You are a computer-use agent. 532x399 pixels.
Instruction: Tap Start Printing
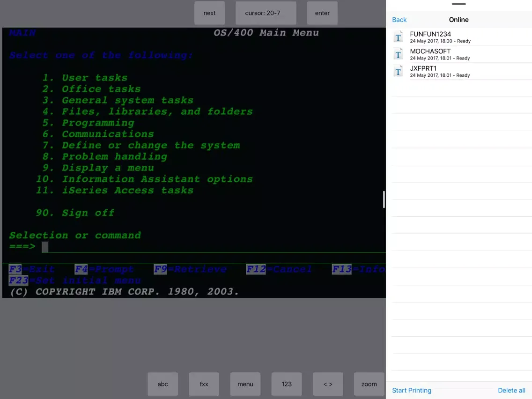pos(412,390)
